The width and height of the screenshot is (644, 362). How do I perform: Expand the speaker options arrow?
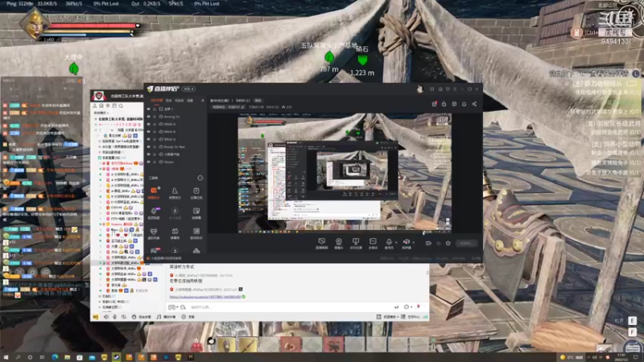413,242
